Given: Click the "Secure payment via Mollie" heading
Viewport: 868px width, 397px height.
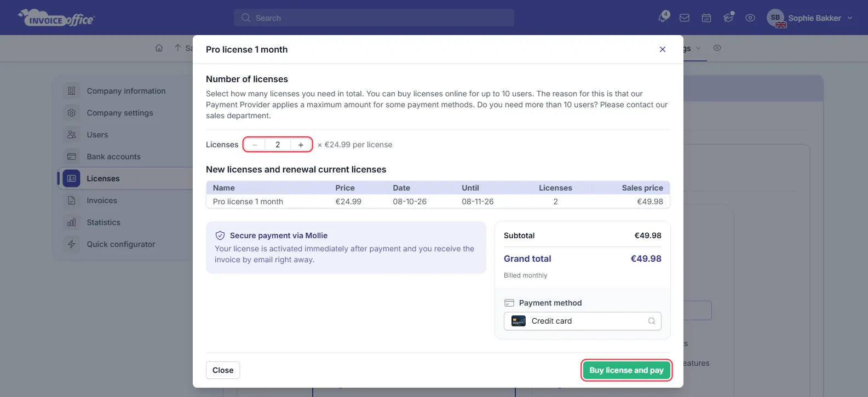Looking at the screenshot, I should pos(279,235).
